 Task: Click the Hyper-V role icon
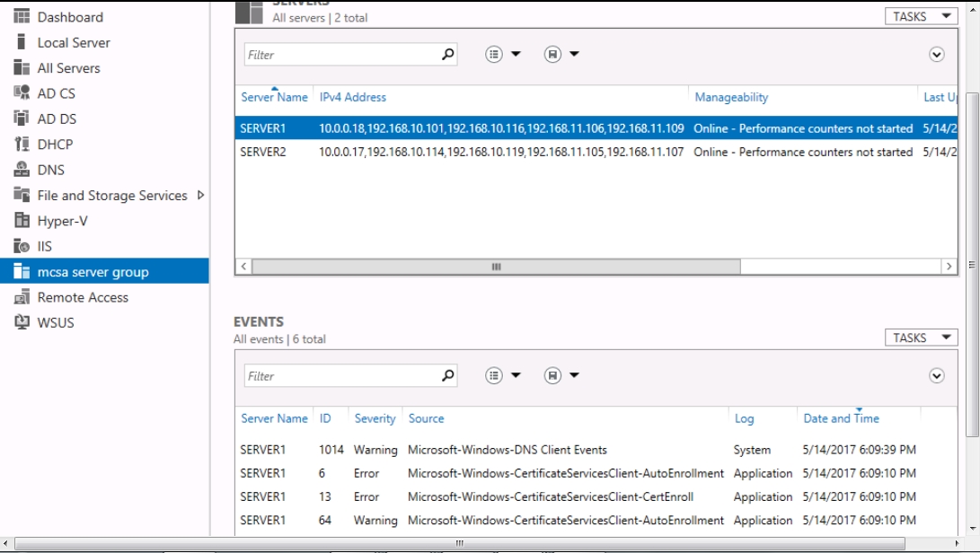pos(22,220)
